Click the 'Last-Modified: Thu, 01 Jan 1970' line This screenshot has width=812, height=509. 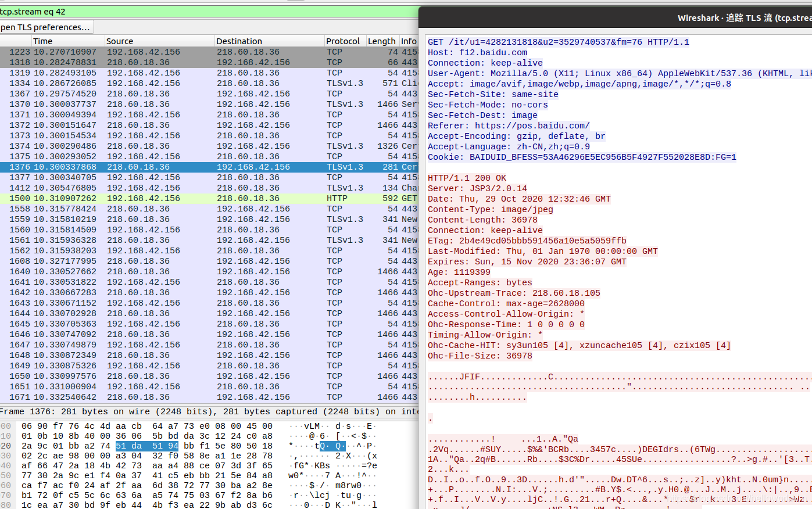pos(543,251)
